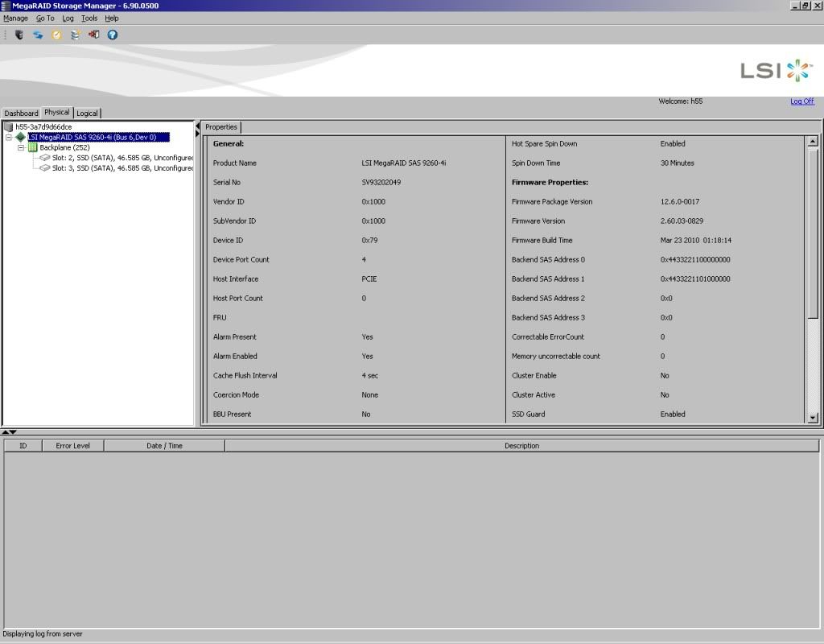Click Firmware Build Time value Mar 23 2010

click(696, 241)
